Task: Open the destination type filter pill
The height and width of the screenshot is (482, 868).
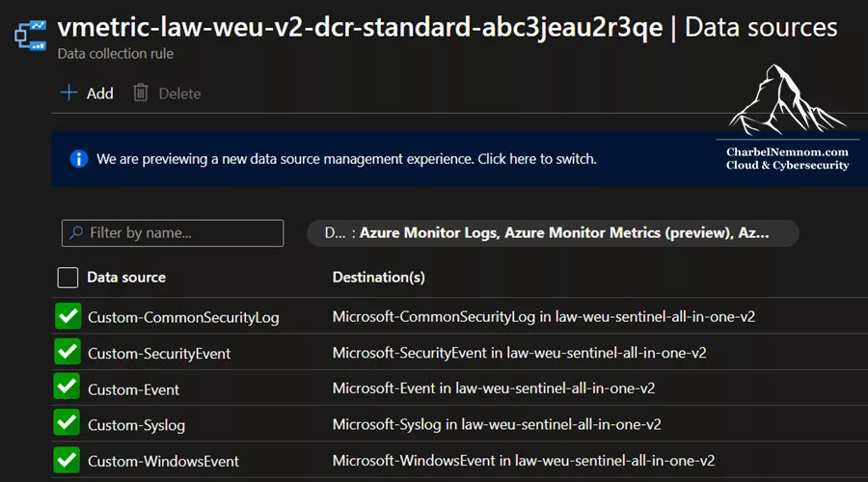Action: click(x=553, y=233)
